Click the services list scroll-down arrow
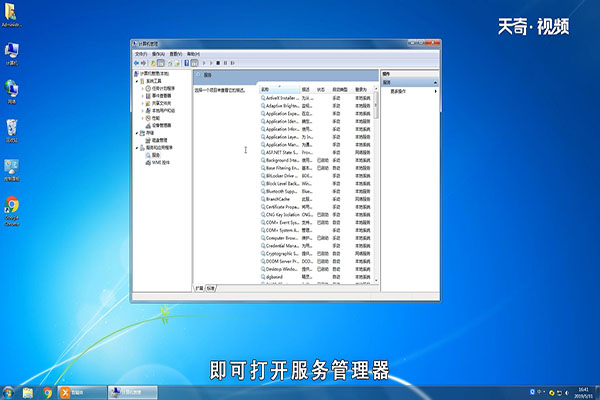 [376, 281]
